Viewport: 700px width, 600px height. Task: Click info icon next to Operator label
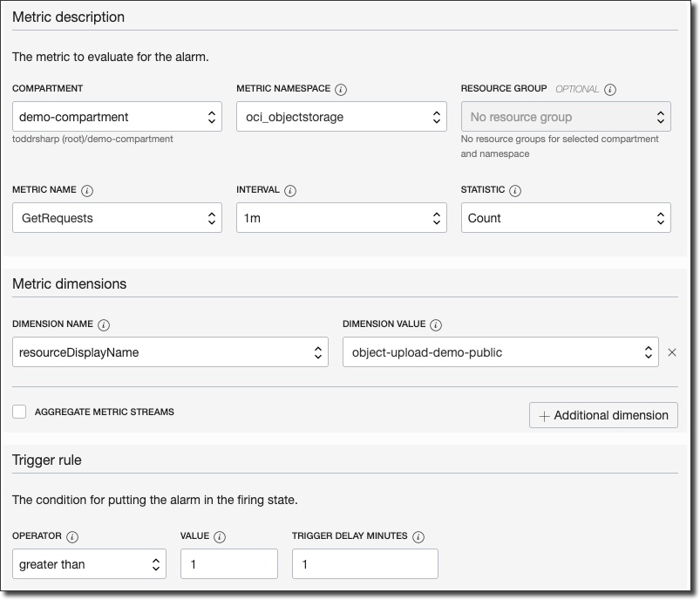click(x=72, y=536)
